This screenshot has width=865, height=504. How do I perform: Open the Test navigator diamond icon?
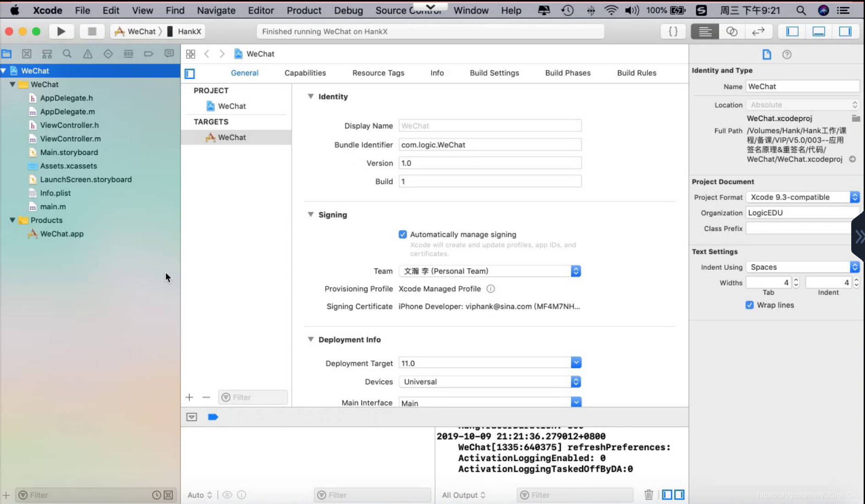coord(108,54)
